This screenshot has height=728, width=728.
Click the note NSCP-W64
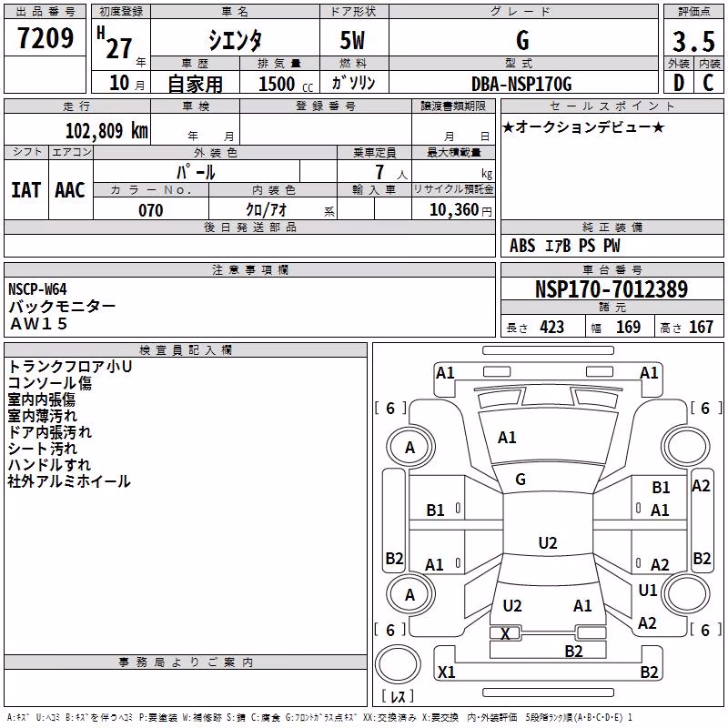[x=37, y=289]
